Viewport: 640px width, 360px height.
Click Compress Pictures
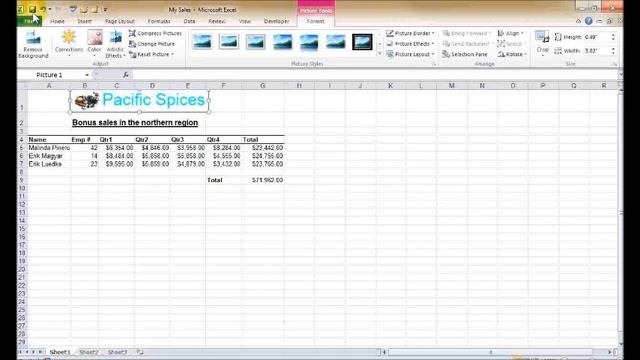[156, 33]
